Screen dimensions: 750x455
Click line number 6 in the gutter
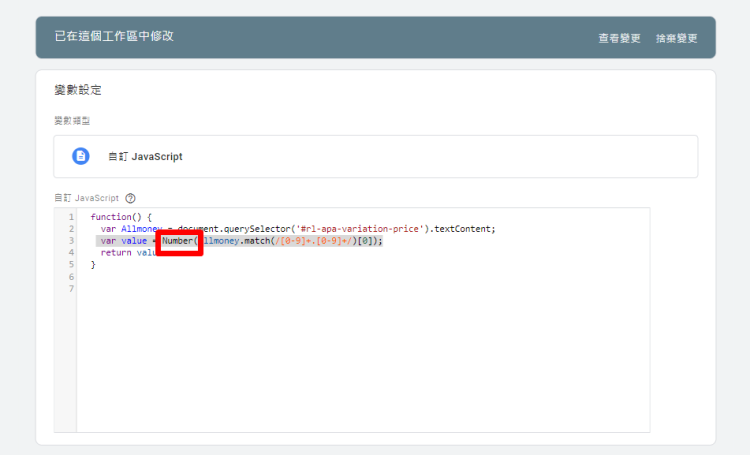coord(71,277)
